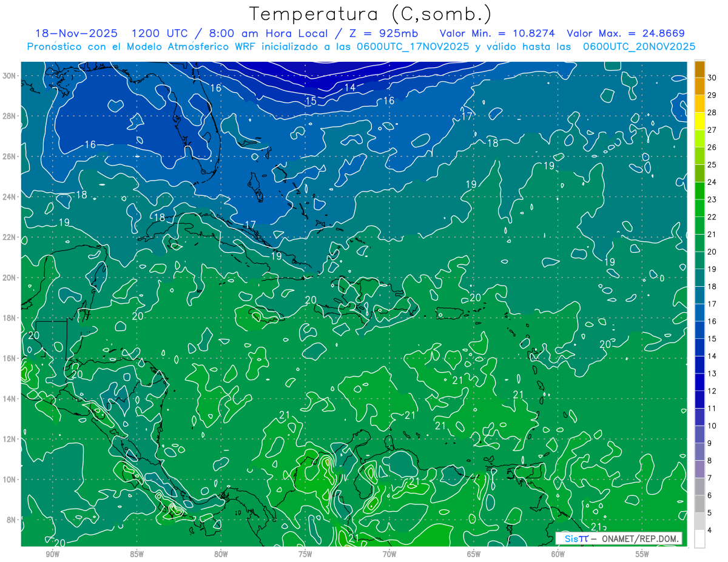This screenshot has height=562, width=728.
Task: Click the colorbar value label "10"
Action: [x=712, y=426]
